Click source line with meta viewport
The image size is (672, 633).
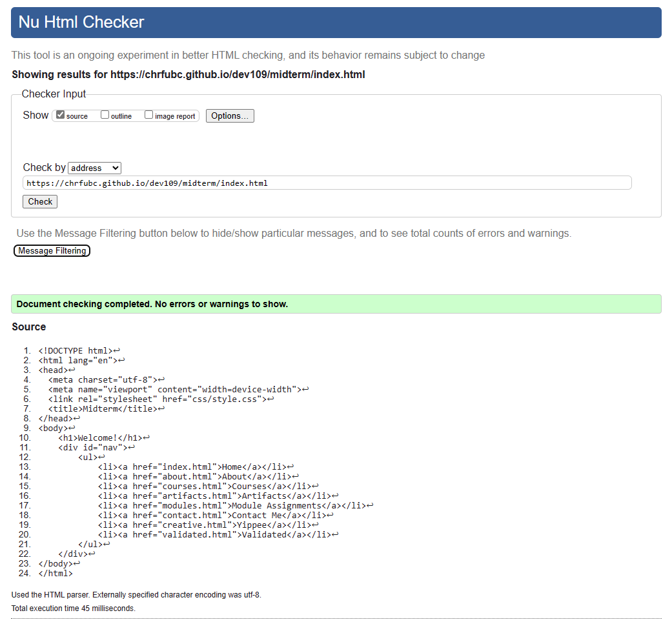click(x=178, y=389)
